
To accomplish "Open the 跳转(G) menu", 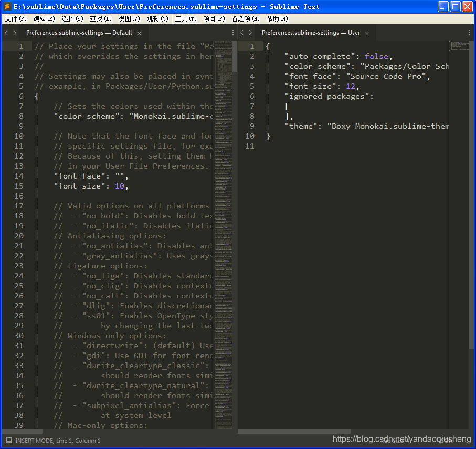I will [x=157, y=19].
